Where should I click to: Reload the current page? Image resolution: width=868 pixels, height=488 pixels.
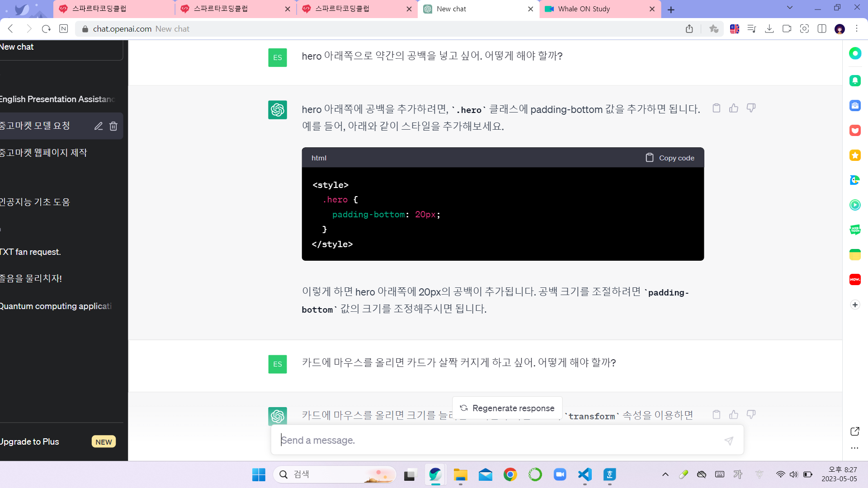coord(46,29)
